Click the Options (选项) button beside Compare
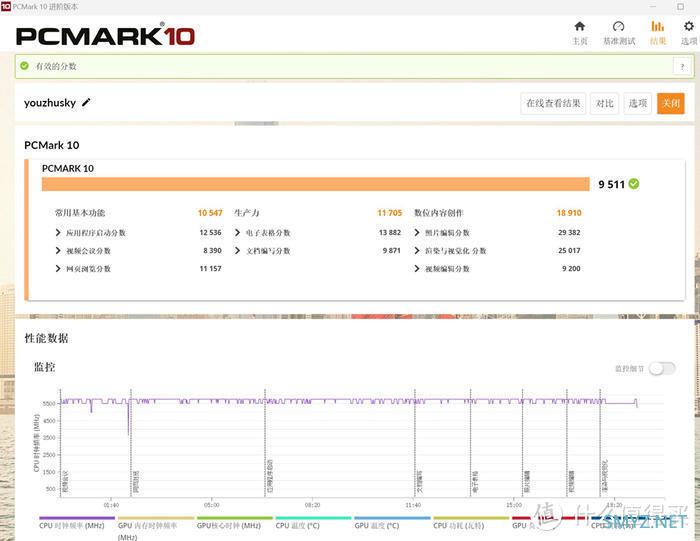700x541 pixels. 638,104
